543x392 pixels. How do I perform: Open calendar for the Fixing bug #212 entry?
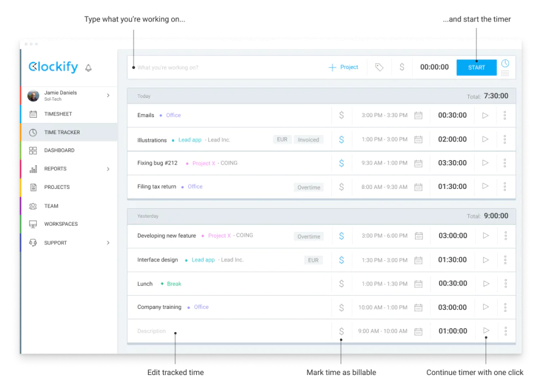[x=419, y=163]
